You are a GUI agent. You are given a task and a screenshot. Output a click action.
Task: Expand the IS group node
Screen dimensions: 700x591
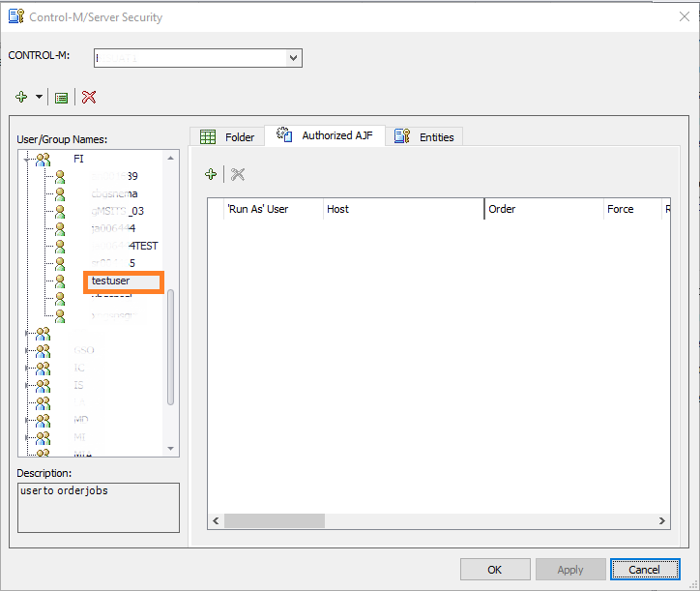point(27,386)
